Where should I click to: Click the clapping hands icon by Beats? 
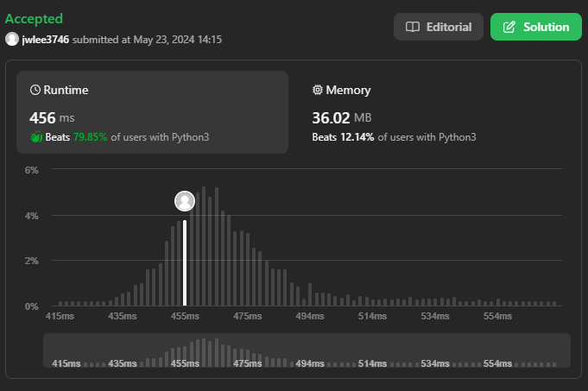[x=35, y=137]
